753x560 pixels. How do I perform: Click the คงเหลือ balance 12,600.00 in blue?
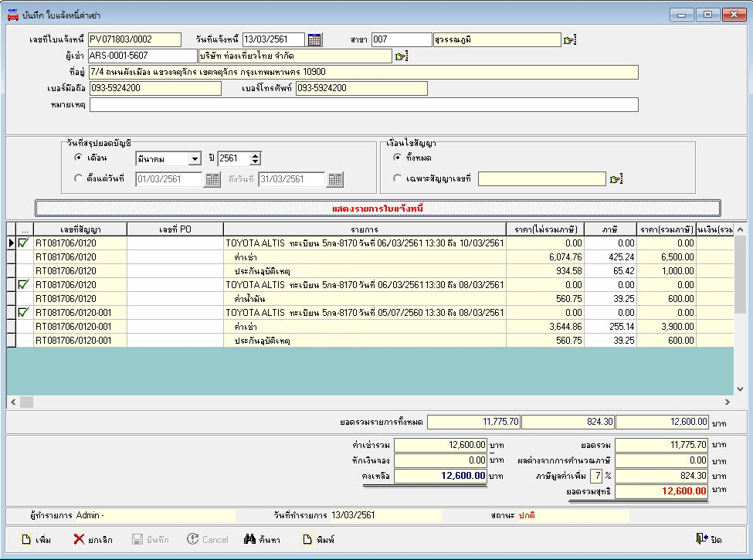click(440, 476)
